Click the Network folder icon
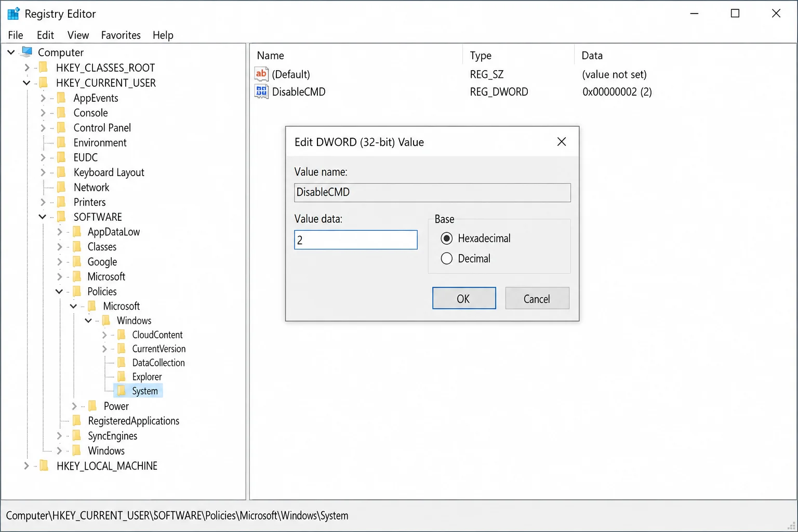Image resolution: width=798 pixels, height=532 pixels. 61,187
